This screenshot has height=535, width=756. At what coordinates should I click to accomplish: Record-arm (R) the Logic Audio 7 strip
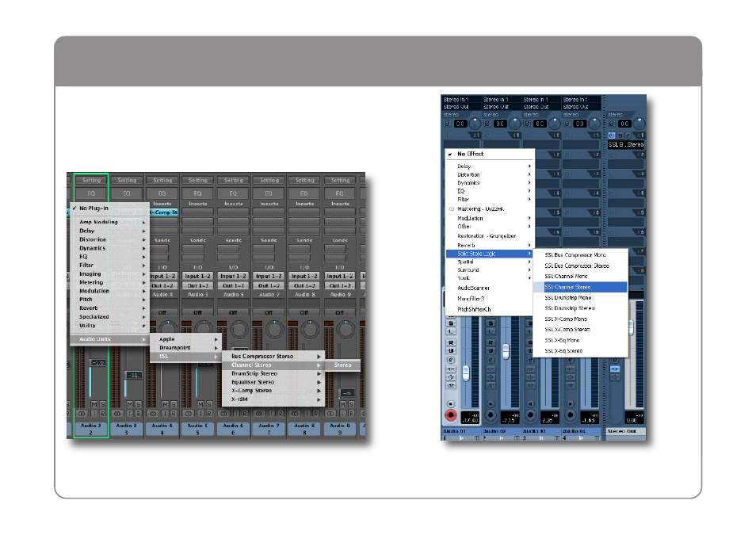[281, 414]
